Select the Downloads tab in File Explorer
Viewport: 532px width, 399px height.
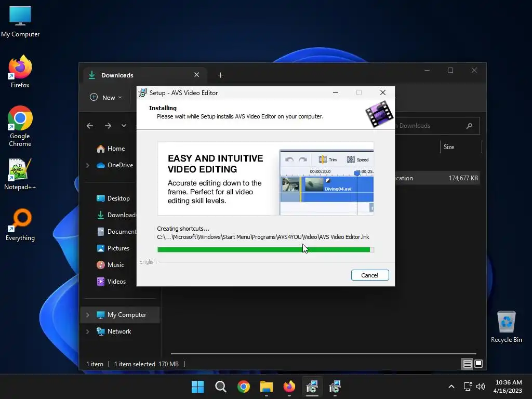(x=144, y=75)
